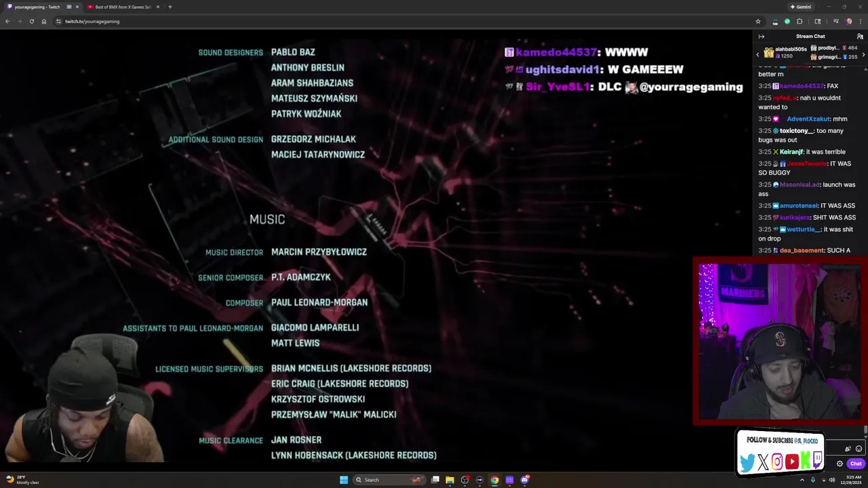Click the microphone icon in system tray
Image resolution: width=868 pixels, height=488 pixels.
click(813, 480)
